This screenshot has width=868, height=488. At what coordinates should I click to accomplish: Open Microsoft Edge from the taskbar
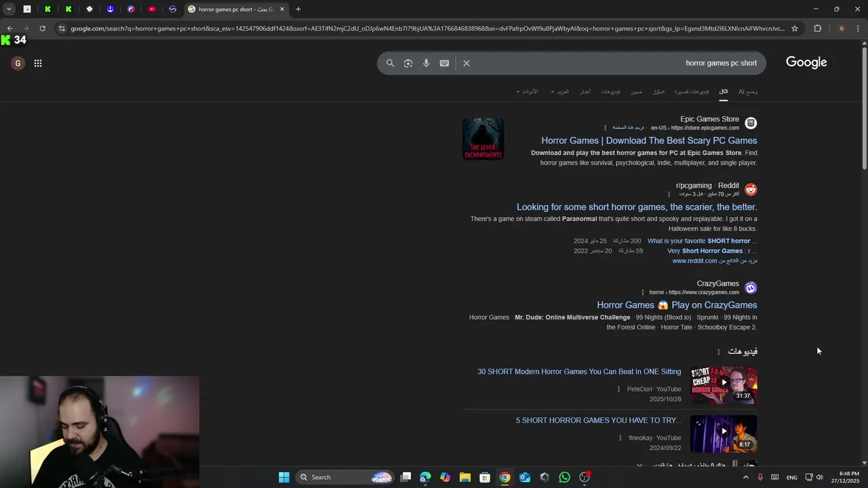tap(425, 477)
